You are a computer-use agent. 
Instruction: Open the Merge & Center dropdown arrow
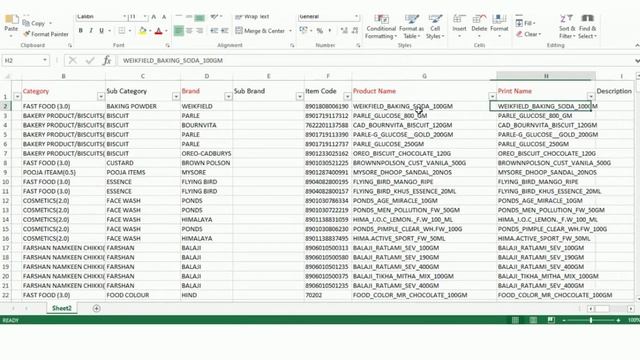click(290, 31)
